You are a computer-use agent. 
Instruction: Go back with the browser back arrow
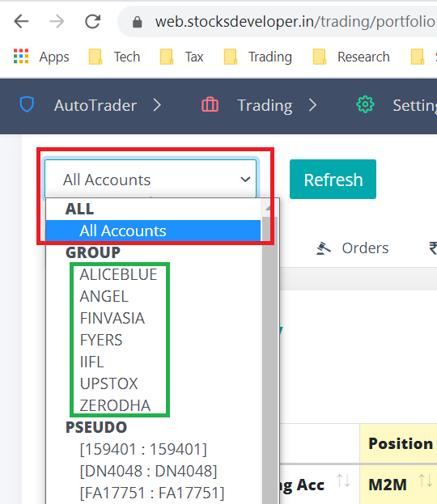(21, 22)
